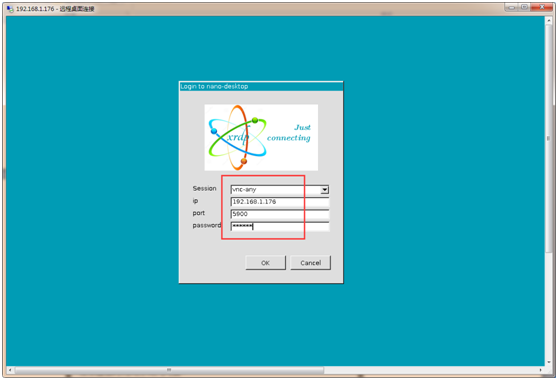Minimize the remote desktop window
Viewport: 558px width, 380px height.
pyautogui.click(x=511, y=7)
